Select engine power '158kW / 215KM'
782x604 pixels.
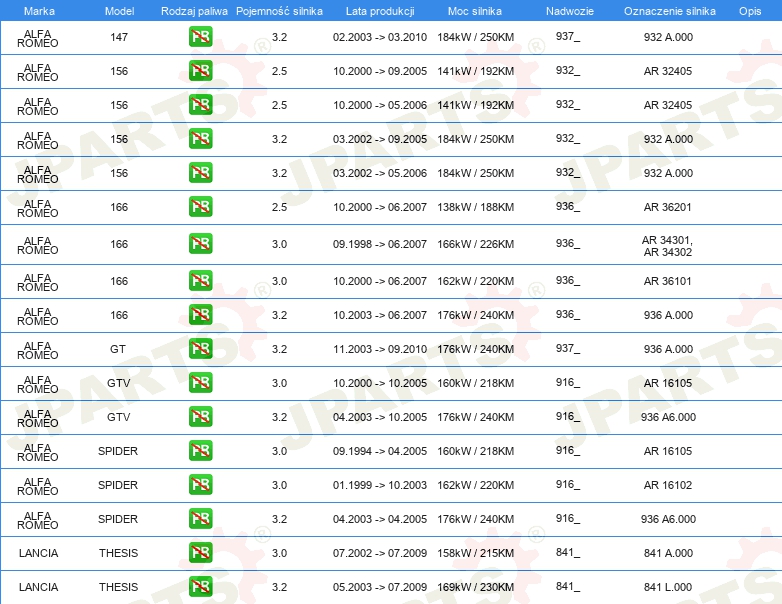point(476,553)
